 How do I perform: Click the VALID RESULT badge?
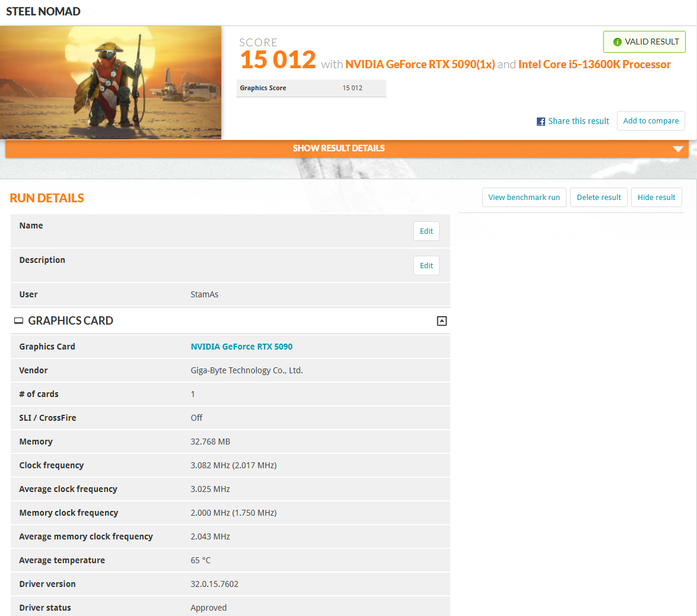click(x=644, y=42)
